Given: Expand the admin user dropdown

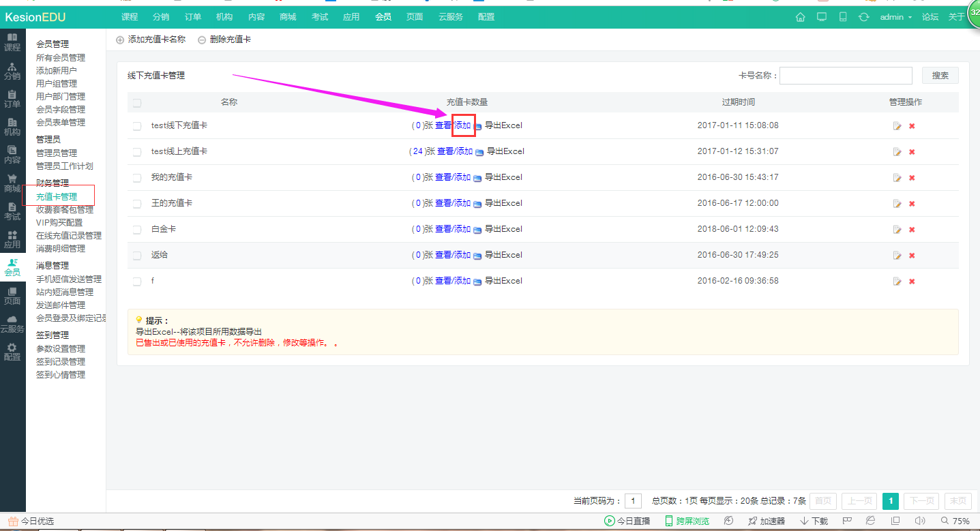Looking at the screenshot, I should coord(895,17).
